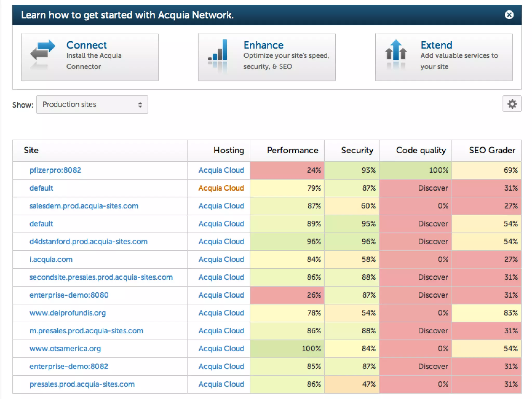Open the www.otsamerica.org site link
This screenshot has width=532, height=399.
(65, 349)
